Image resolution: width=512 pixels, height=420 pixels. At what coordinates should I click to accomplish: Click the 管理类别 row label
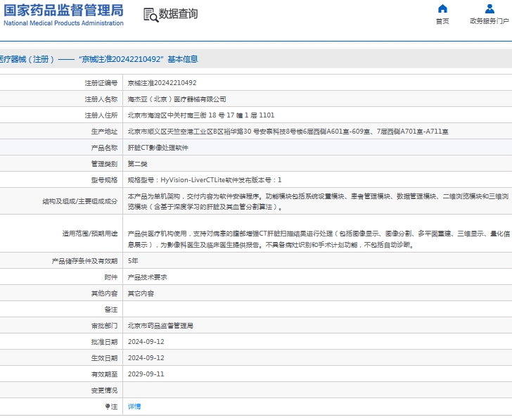[104, 164]
